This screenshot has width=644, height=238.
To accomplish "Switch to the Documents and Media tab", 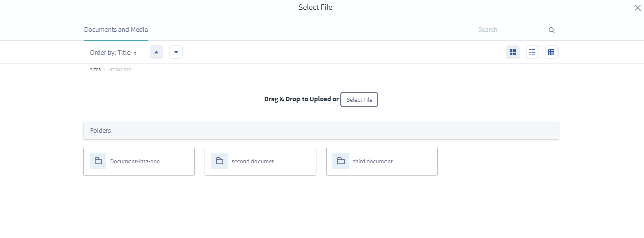I will pos(116,30).
